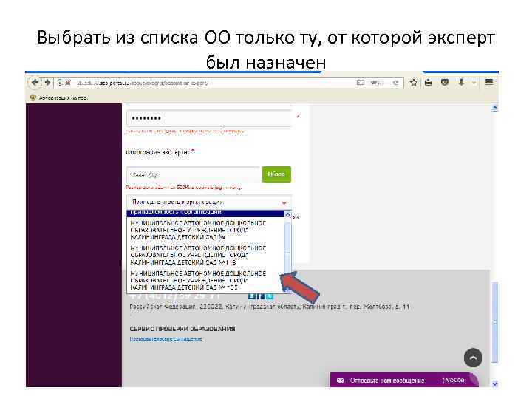Select highlighted 'Принадлежность к организации' list option

point(205,212)
